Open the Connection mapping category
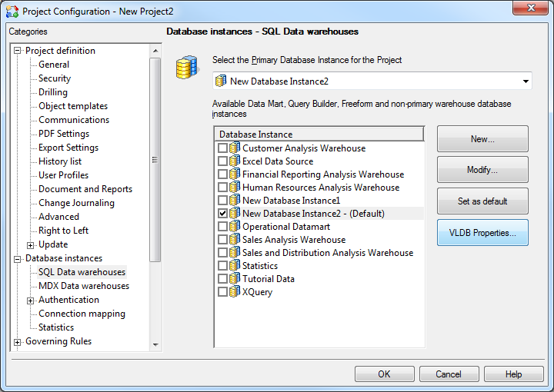Screen dimensions: 554x392 (82, 314)
